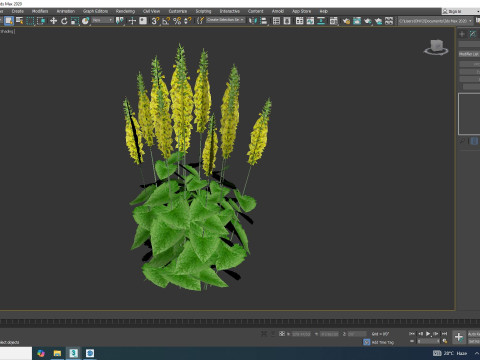480x360 pixels.
Task: Open the Modifiers menu
Action: coord(40,11)
